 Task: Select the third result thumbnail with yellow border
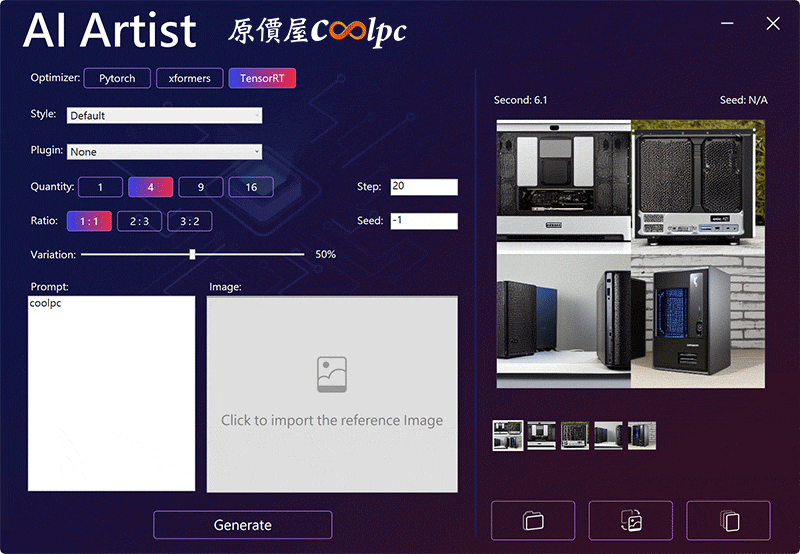click(575, 436)
